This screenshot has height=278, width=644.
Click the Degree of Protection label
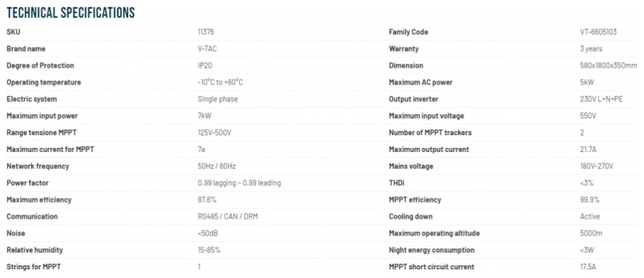click(40, 66)
